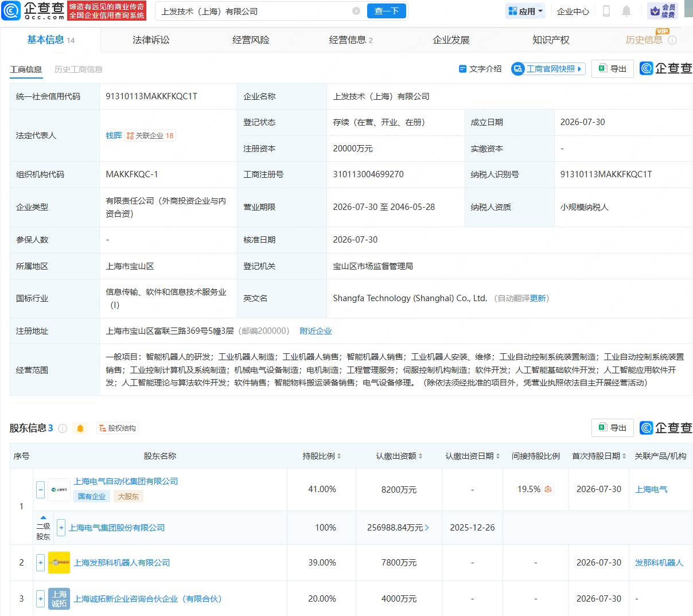Select 工商信息 sub-tab
The height and width of the screenshot is (616, 693).
[26, 69]
